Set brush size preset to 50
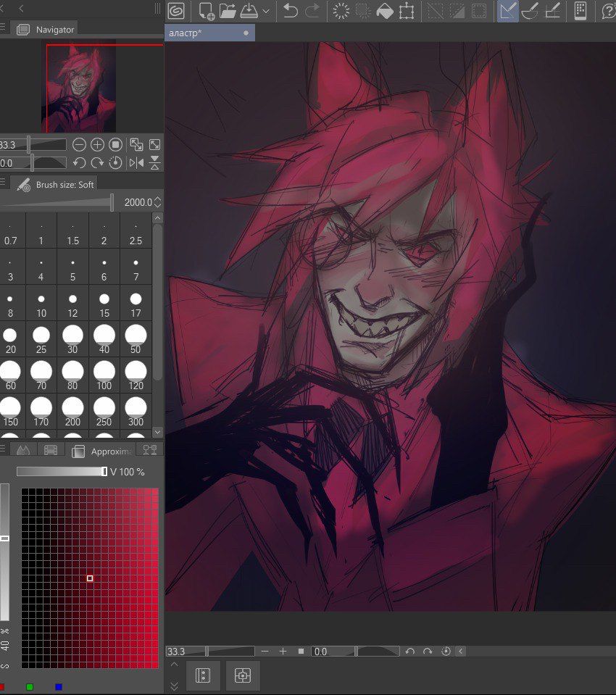Screen dimensions: 616x695 pyautogui.click(x=136, y=339)
